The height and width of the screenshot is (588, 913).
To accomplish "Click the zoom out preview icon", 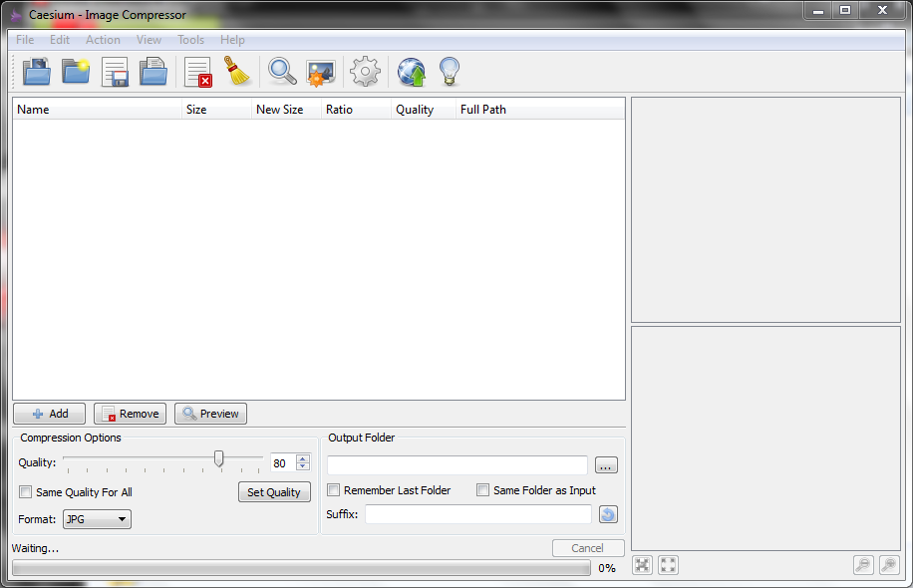I will click(x=863, y=565).
